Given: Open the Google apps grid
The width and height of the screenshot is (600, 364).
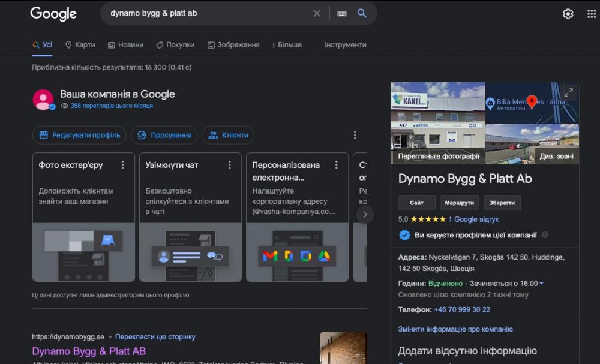Looking at the screenshot, I should [592, 14].
